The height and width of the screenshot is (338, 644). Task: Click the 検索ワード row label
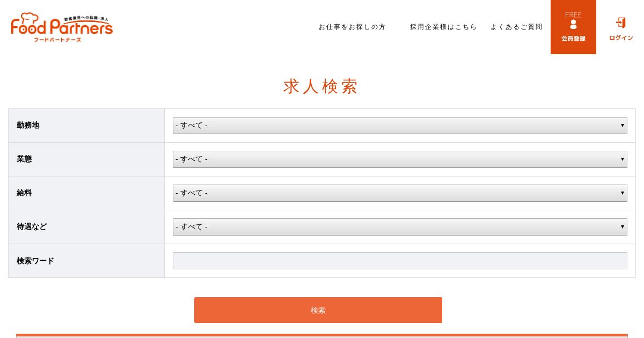[35, 261]
